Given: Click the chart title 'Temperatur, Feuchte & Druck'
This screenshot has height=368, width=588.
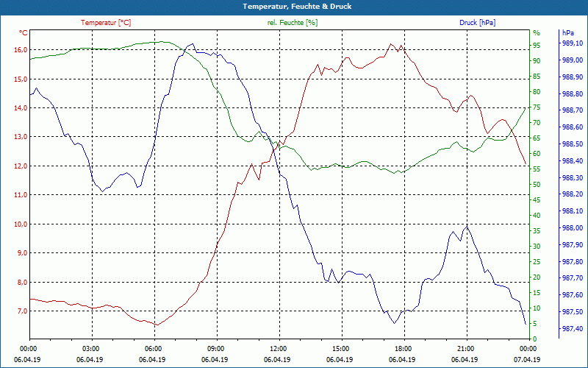Looking at the screenshot, I should pyautogui.click(x=297, y=7).
